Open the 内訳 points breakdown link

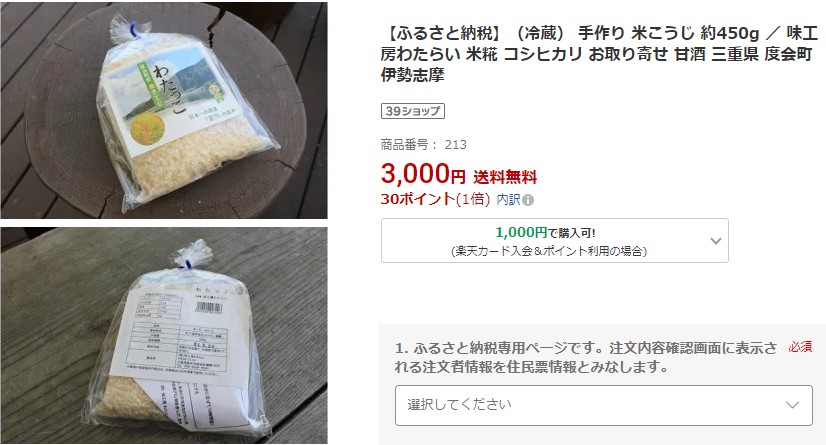pyautogui.click(x=508, y=200)
